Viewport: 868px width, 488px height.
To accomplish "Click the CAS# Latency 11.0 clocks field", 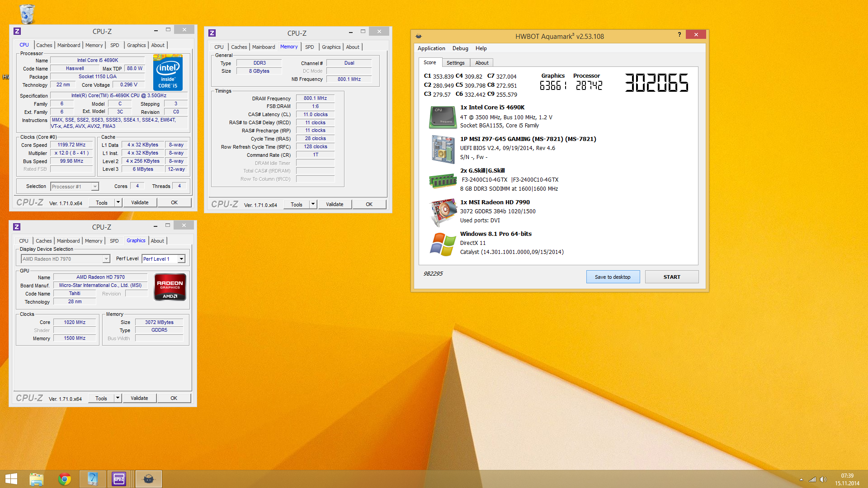I will [315, 114].
